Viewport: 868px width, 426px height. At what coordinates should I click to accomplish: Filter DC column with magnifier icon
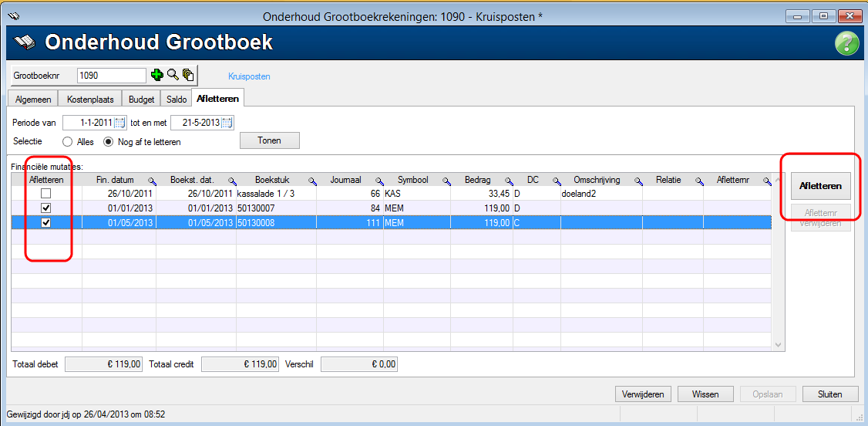tap(556, 181)
